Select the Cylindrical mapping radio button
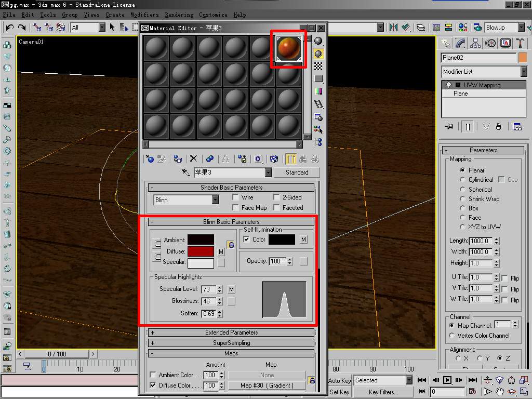The height and width of the screenshot is (399, 532). tap(462, 179)
